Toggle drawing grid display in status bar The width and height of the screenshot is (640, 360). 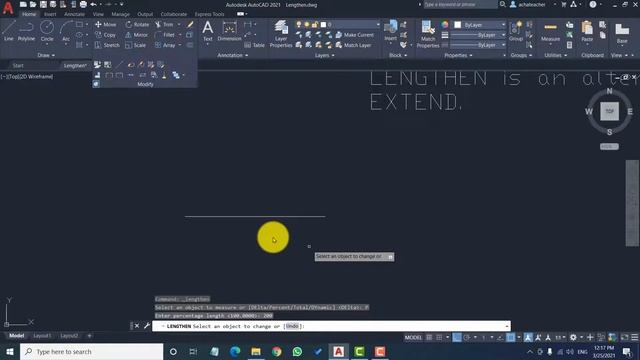(429, 337)
